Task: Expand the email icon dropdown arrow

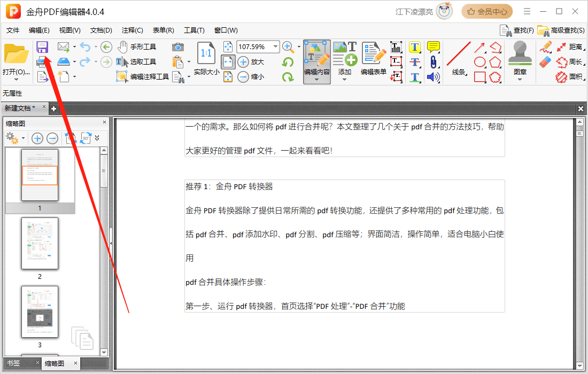Action: [x=74, y=47]
